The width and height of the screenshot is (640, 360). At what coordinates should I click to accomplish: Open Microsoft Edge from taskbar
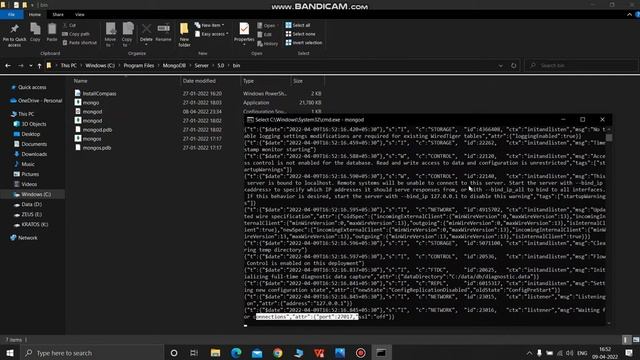coord(236,353)
